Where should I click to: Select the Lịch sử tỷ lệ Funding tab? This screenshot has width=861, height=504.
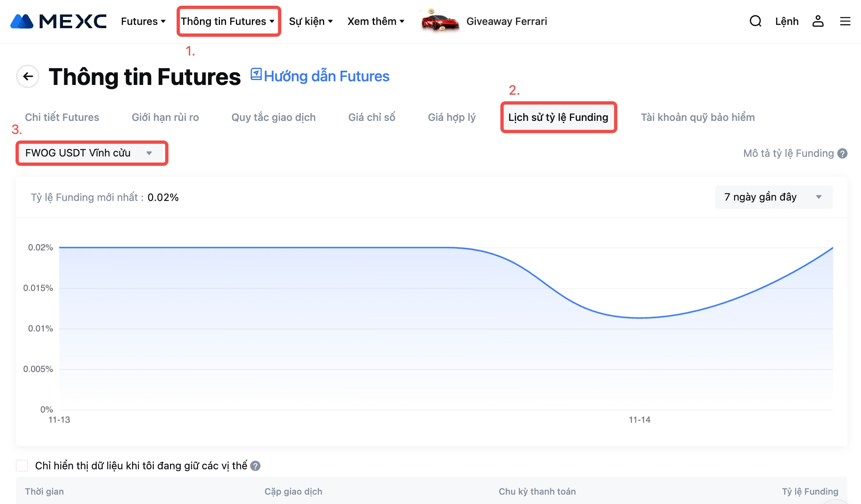click(x=558, y=118)
